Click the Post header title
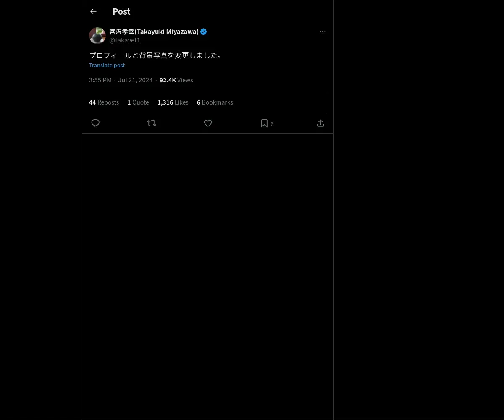Screen dimensions: 504x420 (x=121, y=12)
